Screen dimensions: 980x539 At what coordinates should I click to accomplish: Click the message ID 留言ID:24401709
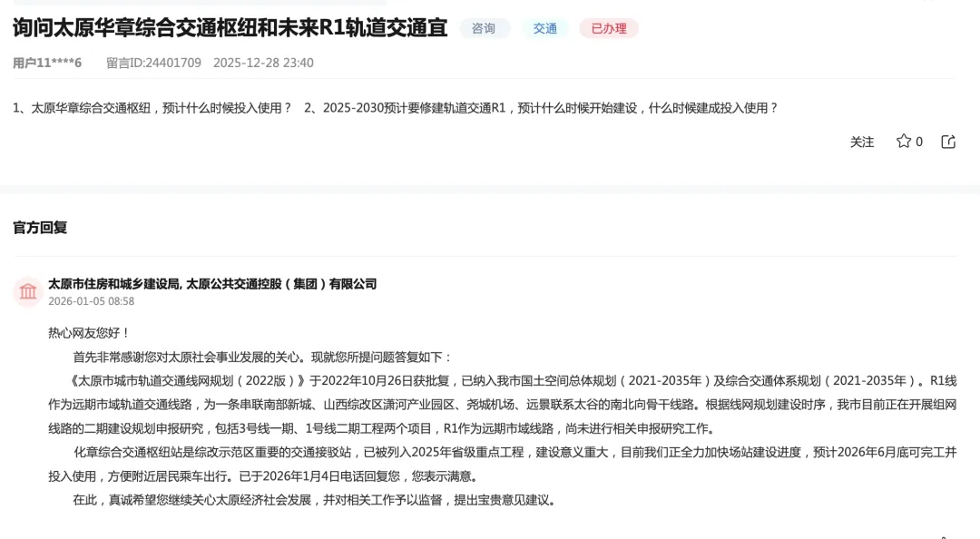click(x=153, y=63)
